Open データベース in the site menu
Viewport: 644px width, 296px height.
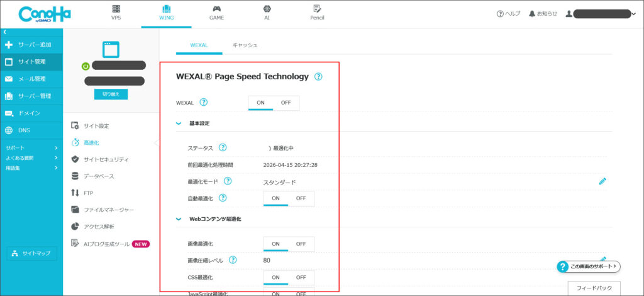click(x=93, y=176)
